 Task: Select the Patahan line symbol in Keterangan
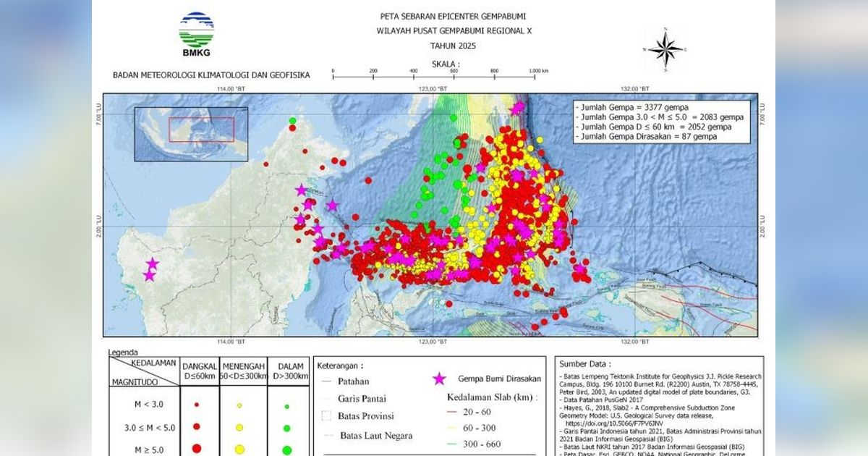327,381
